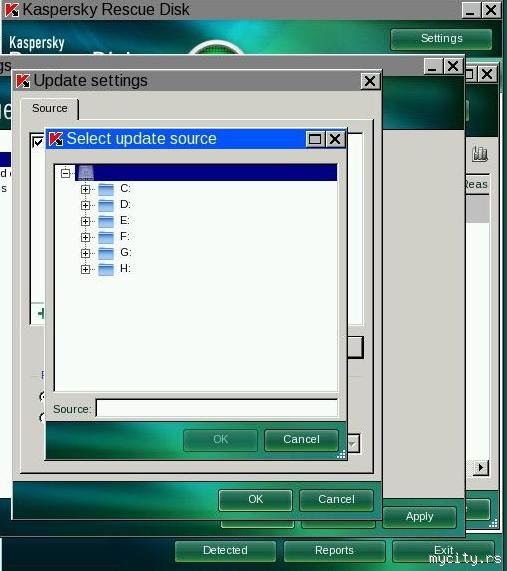
Task: Click Kaspersky logo in Select update source title
Action: (x=56, y=139)
